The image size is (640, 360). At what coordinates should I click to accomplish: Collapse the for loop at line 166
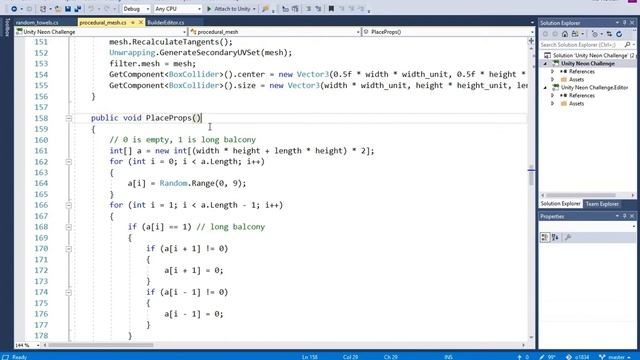click(69, 205)
